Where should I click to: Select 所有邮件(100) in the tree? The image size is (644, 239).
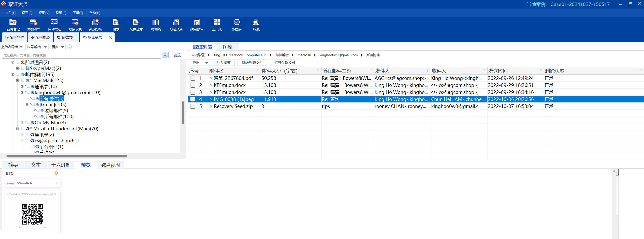click(x=59, y=116)
